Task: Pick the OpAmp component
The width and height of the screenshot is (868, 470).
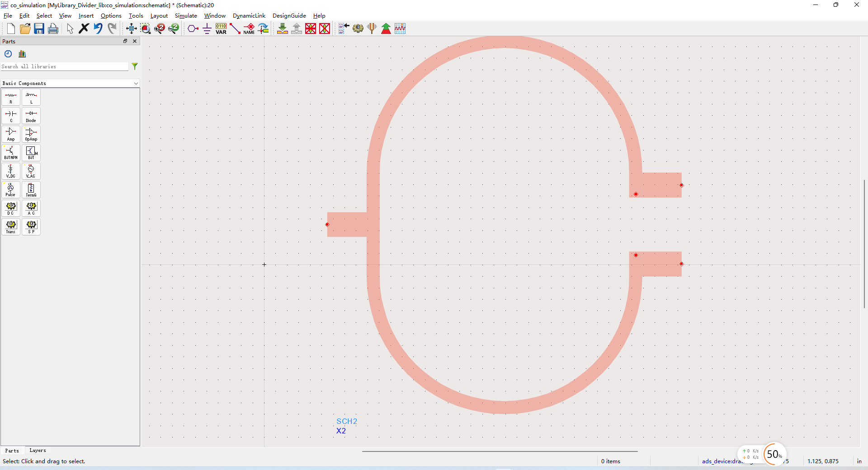Action: click(31, 135)
